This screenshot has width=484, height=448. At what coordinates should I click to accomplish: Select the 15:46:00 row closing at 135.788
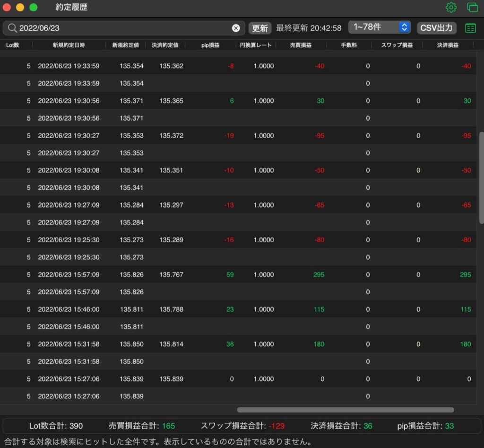point(238,309)
